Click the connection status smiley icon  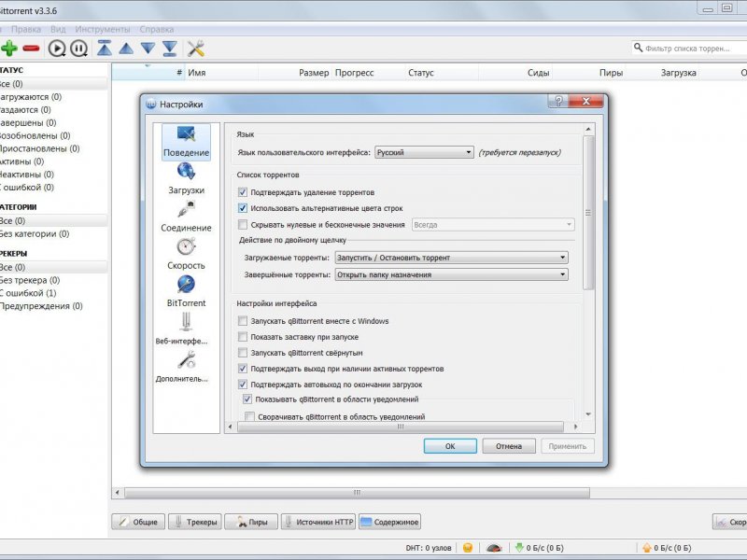pos(468,548)
